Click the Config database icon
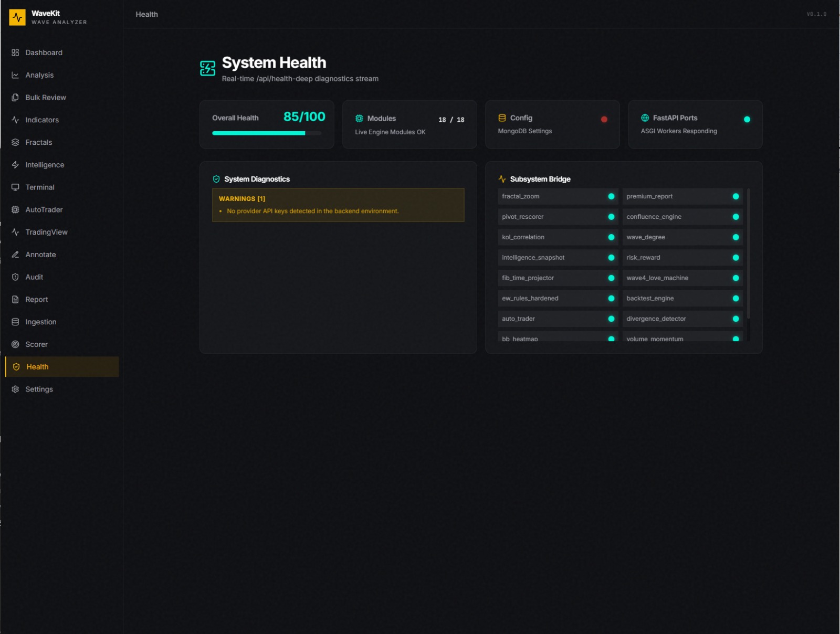This screenshot has height=634, width=840. coord(502,118)
